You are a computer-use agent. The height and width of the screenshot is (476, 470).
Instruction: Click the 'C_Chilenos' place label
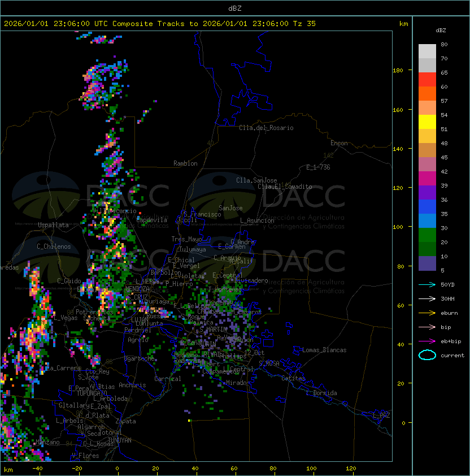[54, 246]
